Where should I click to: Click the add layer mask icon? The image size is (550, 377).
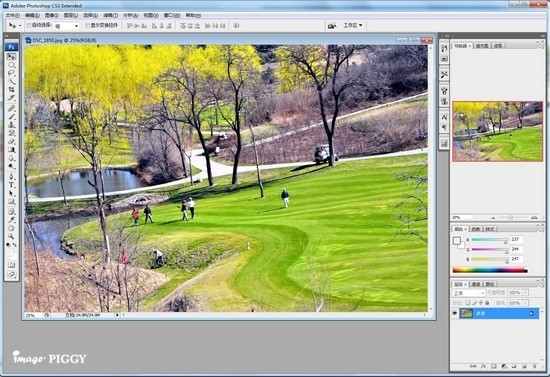(x=494, y=366)
